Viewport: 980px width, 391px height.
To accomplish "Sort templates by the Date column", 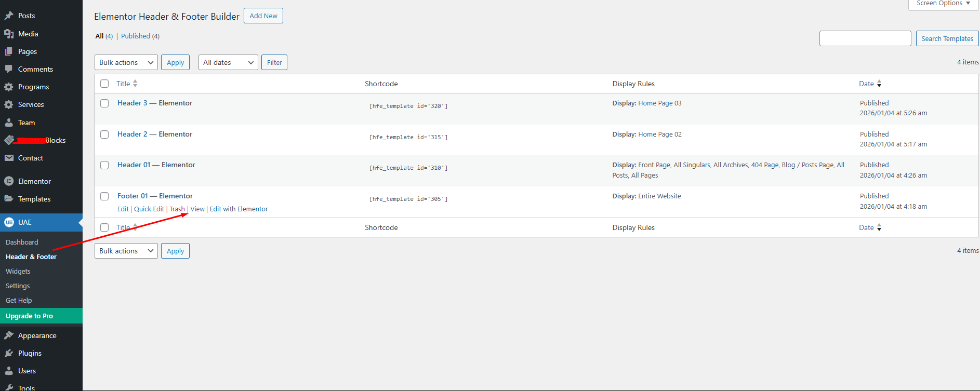I will (866, 84).
